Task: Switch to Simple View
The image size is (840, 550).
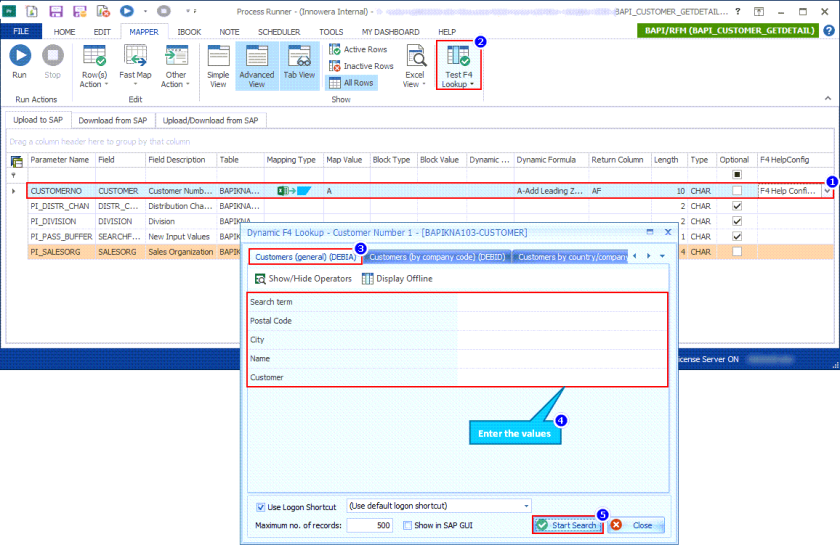Action: 218,66
